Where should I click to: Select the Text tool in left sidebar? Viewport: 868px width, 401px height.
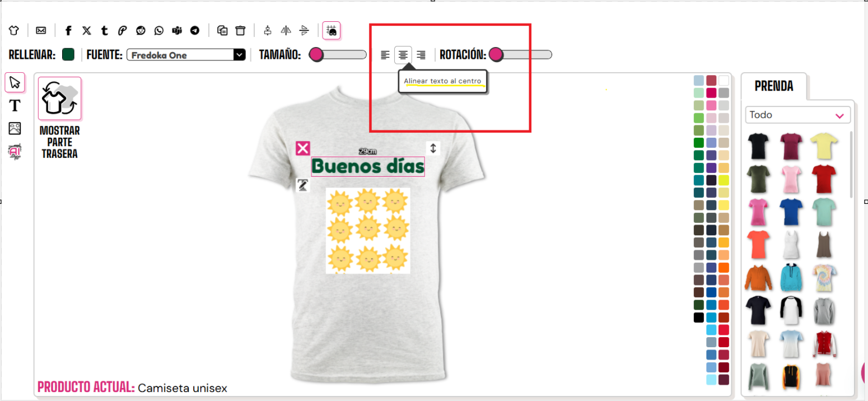coord(15,105)
